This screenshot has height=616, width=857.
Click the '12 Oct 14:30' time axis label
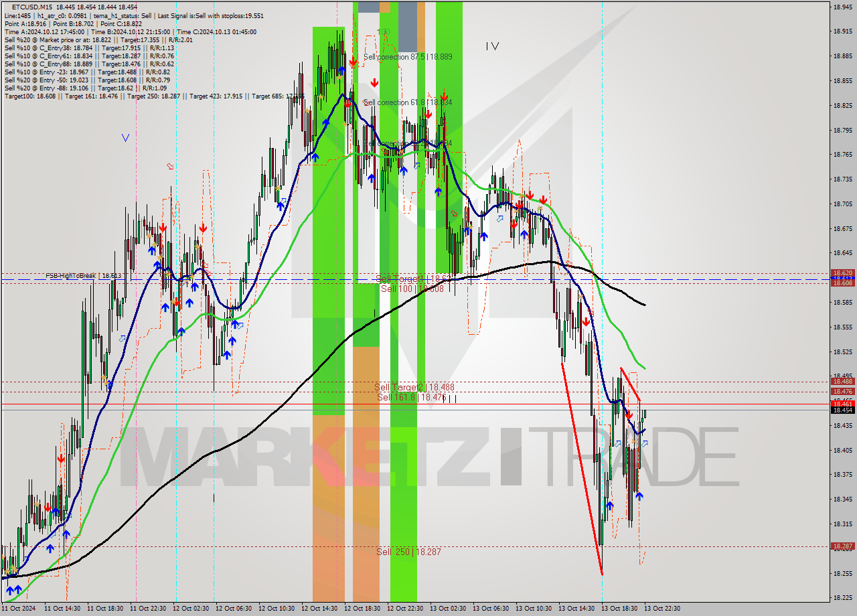[319, 609]
